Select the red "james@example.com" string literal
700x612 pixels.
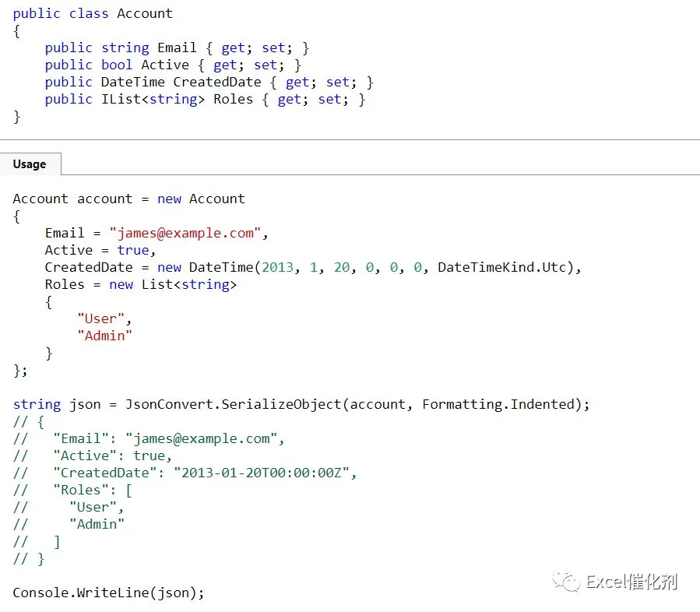(x=185, y=233)
